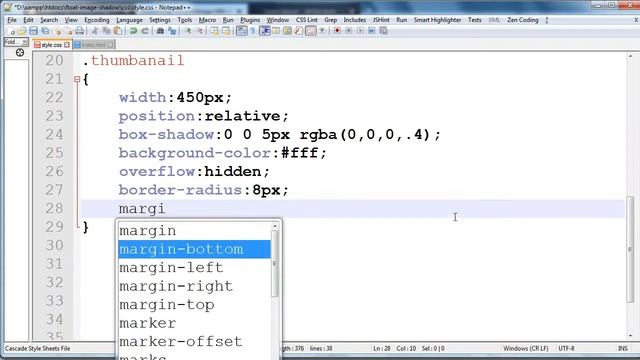The image size is (640, 360).
Task: Click the editor scroll-down arrow
Action: click(630, 336)
